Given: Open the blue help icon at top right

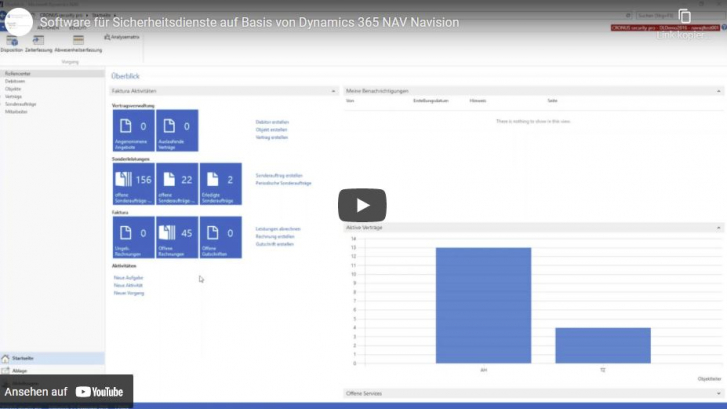Looking at the screenshot, I should [724, 28].
